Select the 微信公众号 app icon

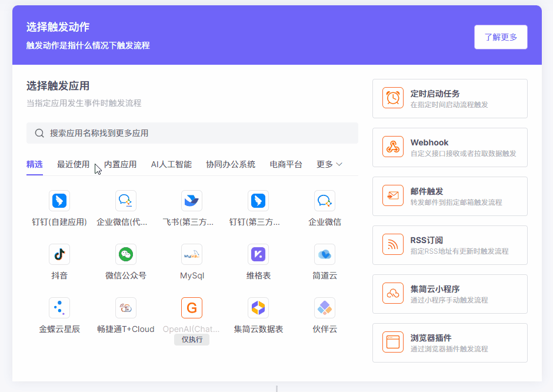click(x=126, y=254)
